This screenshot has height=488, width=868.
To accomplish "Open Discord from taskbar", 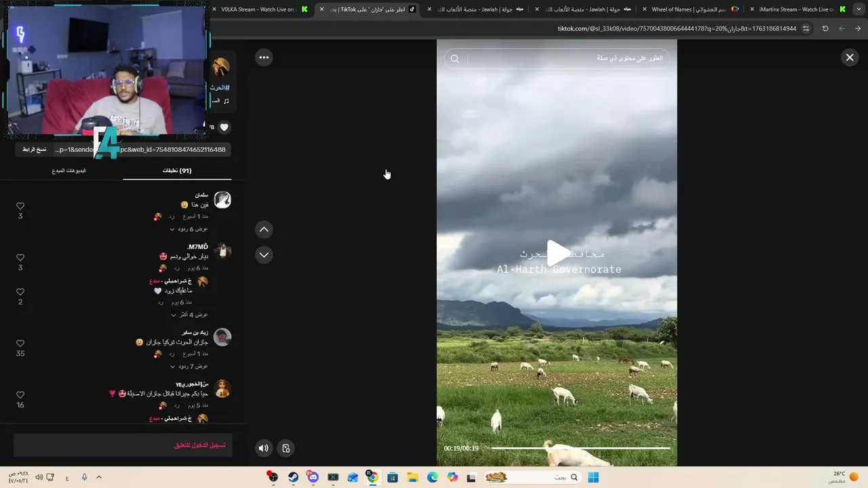I will pyautogui.click(x=313, y=477).
